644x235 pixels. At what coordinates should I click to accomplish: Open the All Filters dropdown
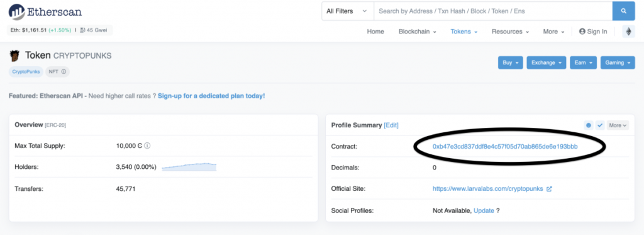[x=347, y=11]
